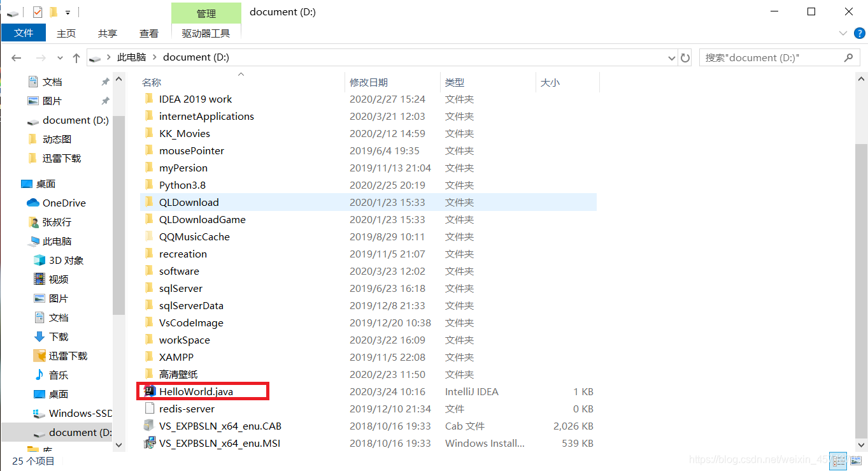This screenshot has height=471, width=868.
Task: Expand the address bar history dropdown
Action: [x=672, y=57]
